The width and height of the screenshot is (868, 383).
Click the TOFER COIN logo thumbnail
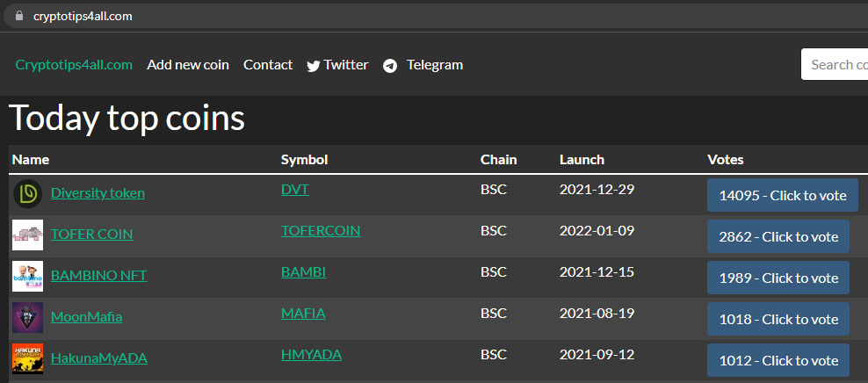(28, 235)
